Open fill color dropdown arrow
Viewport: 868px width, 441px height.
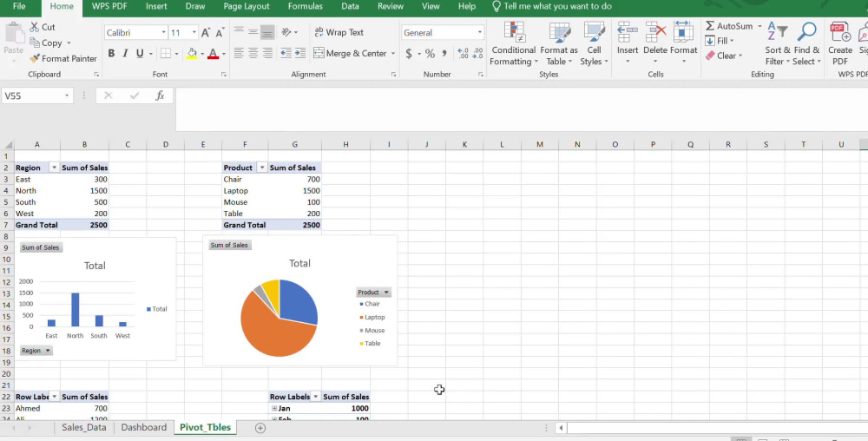tap(202, 54)
